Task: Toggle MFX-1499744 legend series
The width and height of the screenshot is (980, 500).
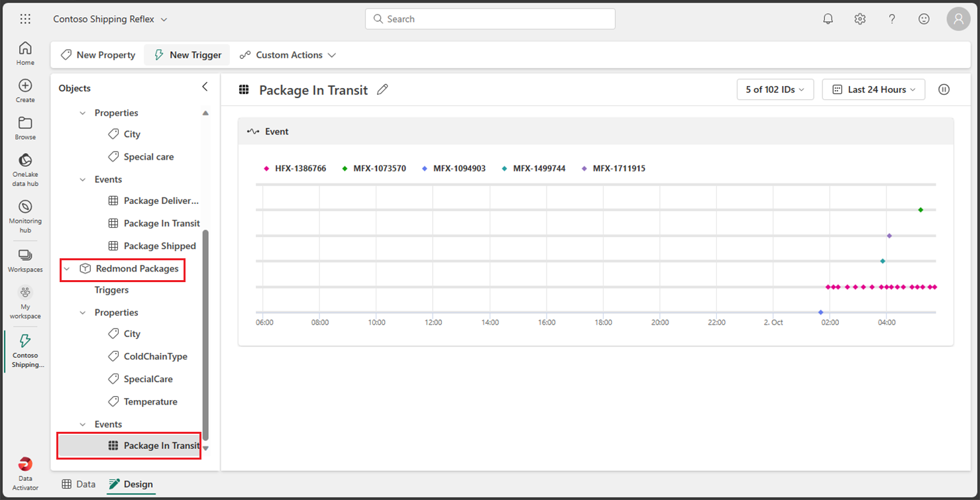Action: point(534,168)
